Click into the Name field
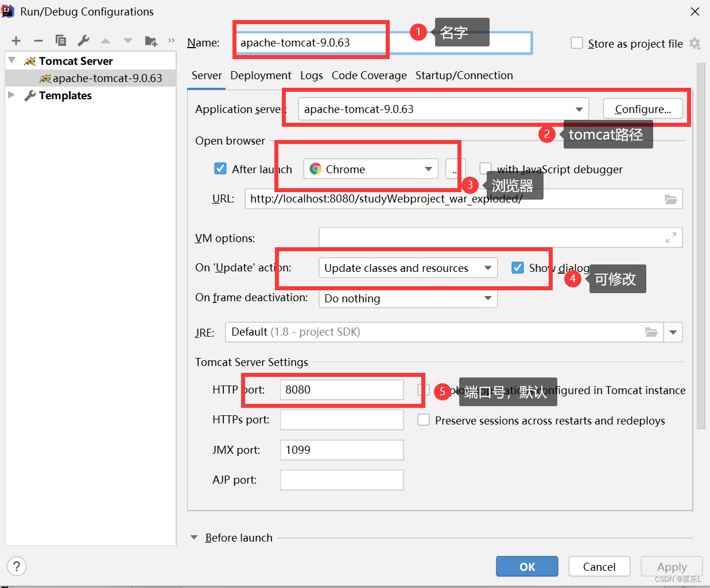Screen dimensions: 710x588 [383, 43]
